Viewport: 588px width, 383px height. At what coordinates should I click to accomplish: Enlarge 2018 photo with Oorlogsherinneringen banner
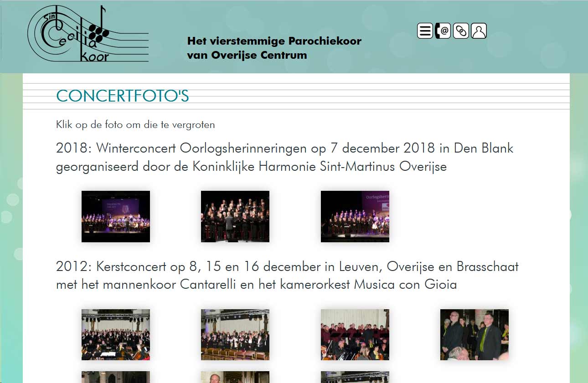tap(355, 216)
